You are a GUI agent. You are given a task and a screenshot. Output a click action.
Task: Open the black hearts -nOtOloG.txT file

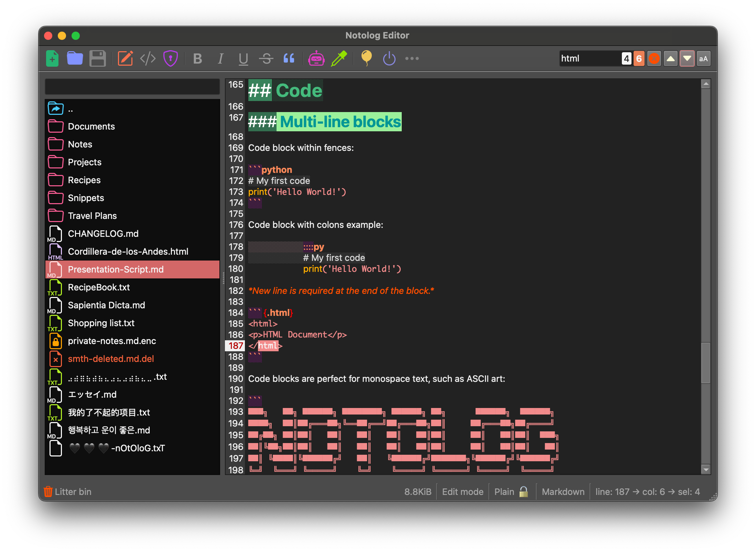pos(132,448)
